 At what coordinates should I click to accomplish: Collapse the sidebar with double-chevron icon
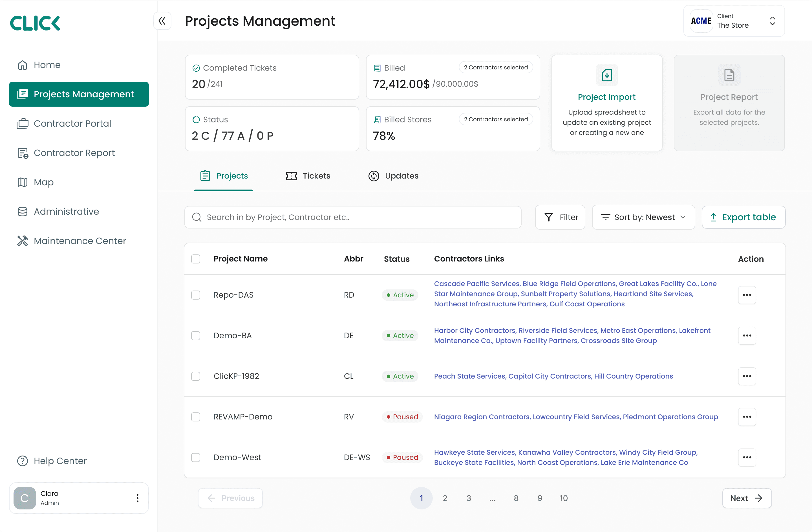[x=162, y=21]
